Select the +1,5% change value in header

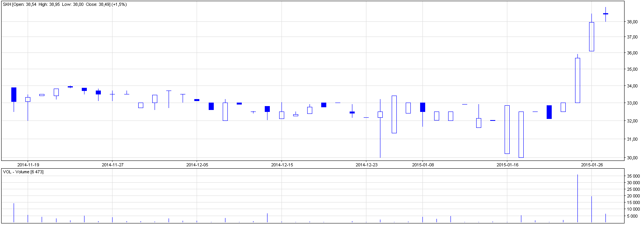[119, 5]
